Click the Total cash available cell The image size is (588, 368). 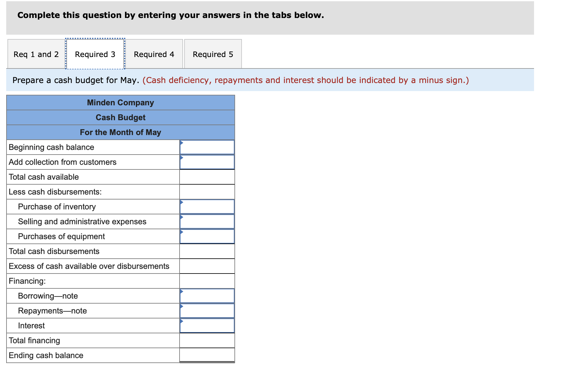click(x=207, y=177)
